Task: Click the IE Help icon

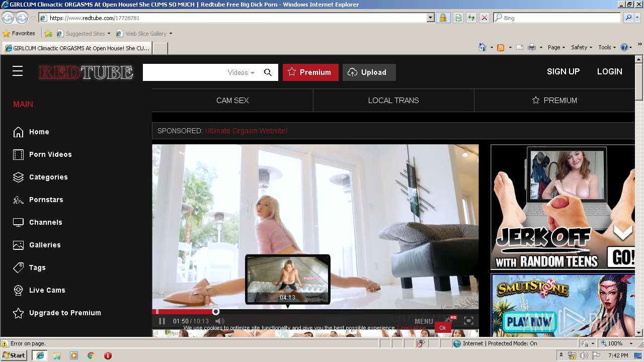Action: (624, 47)
